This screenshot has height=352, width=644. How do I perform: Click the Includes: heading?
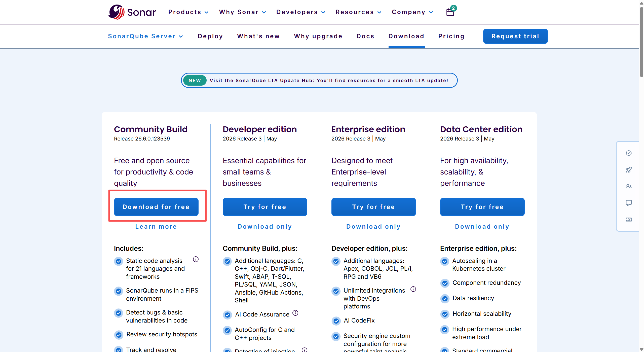[x=129, y=249]
